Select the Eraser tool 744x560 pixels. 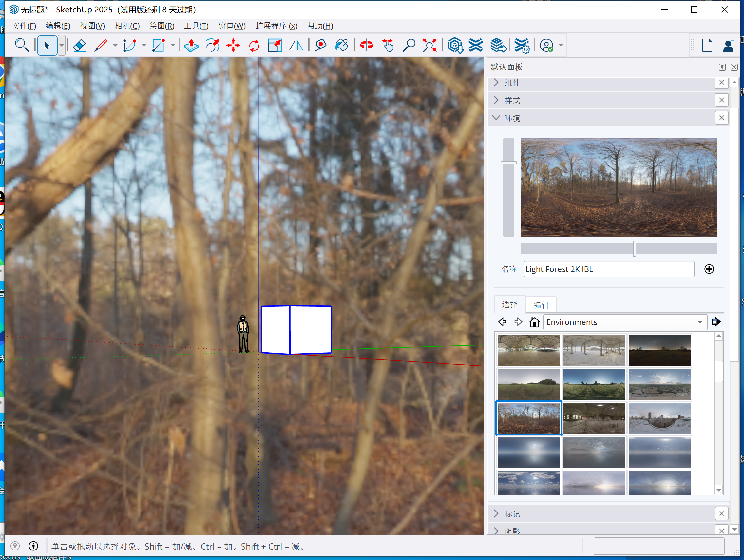click(80, 45)
